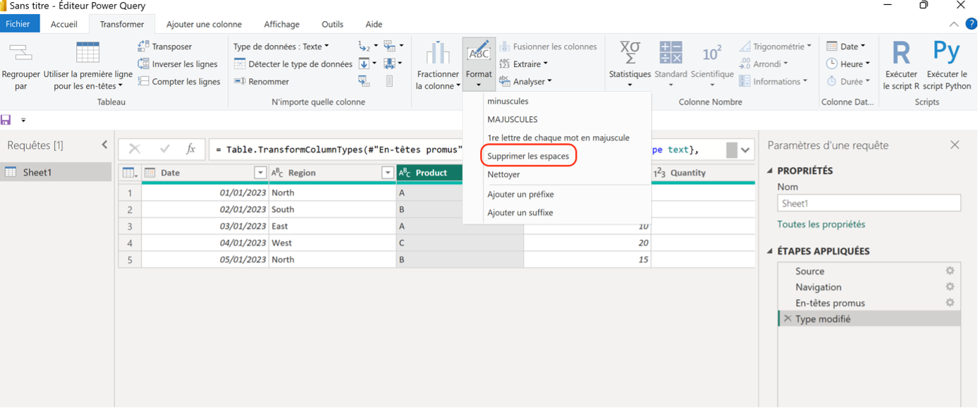Screen dimensions: 980x409
Task: Switch to the Outils tab
Action: coord(332,24)
